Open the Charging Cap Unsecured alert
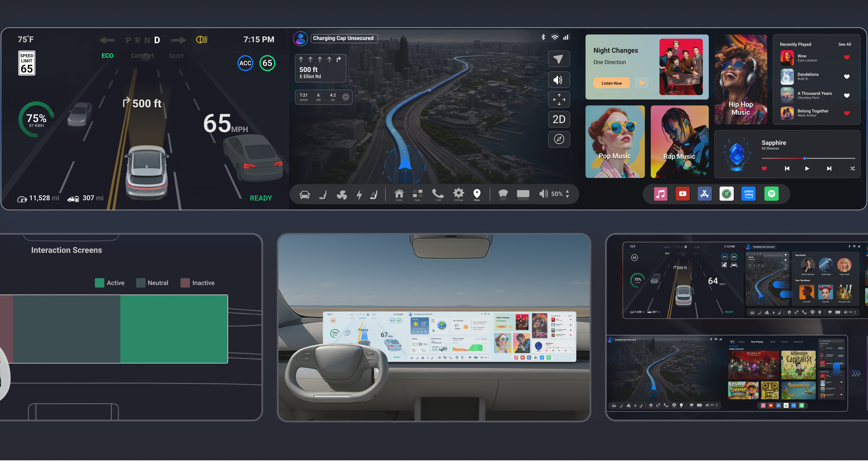The width and height of the screenshot is (868, 466). [344, 38]
